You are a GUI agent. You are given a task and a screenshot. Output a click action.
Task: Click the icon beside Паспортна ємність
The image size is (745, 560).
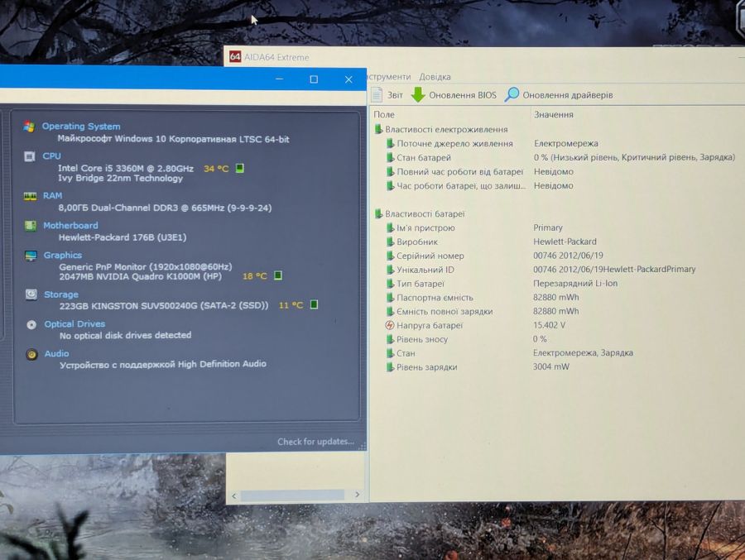pos(390,297)
